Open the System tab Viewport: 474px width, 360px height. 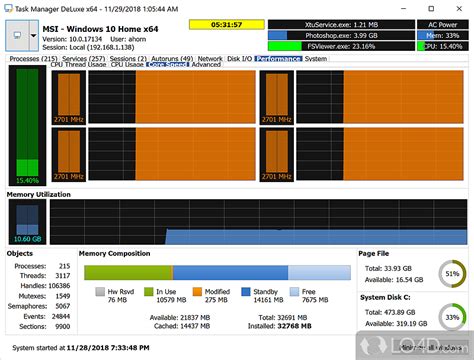click(316, 59)
